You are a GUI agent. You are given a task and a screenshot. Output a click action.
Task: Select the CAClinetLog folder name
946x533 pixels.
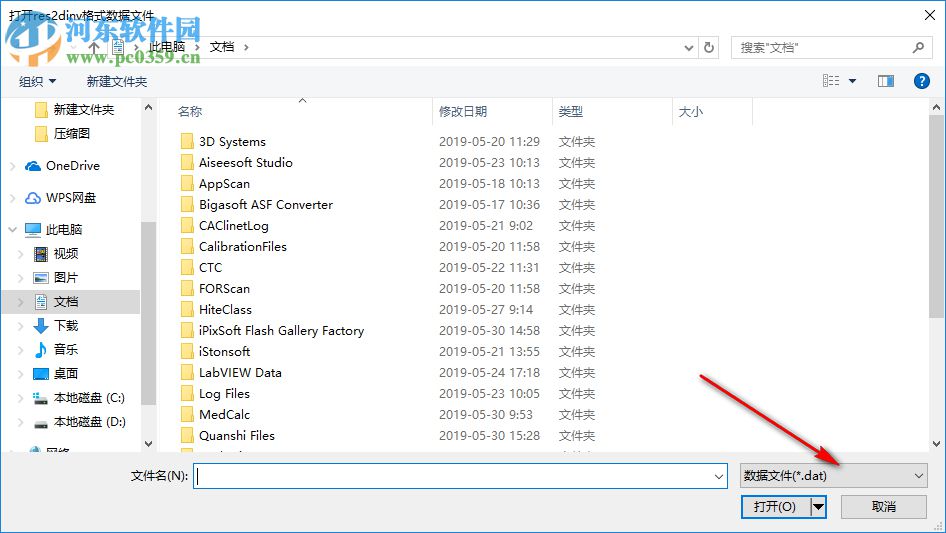tap(233, 226)
